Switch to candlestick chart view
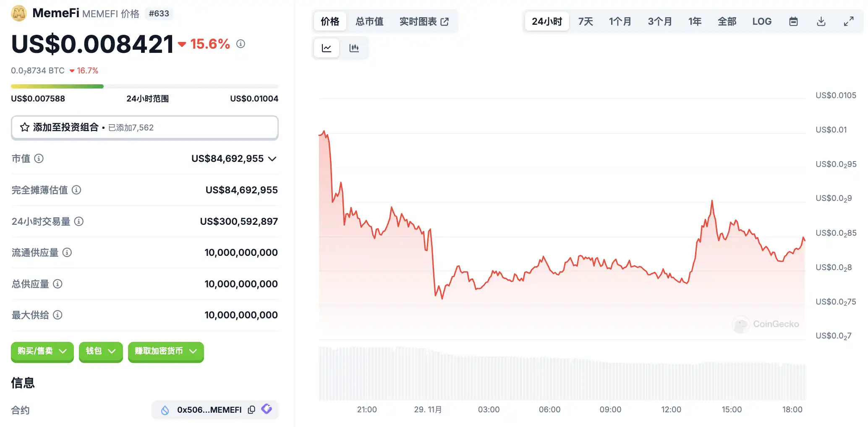The height and width of the screenshot is (427, 868). pos(354,48)
